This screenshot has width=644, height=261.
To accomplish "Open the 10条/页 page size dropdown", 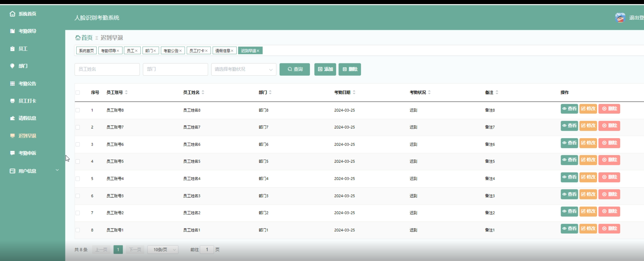I will pos(163,249).
